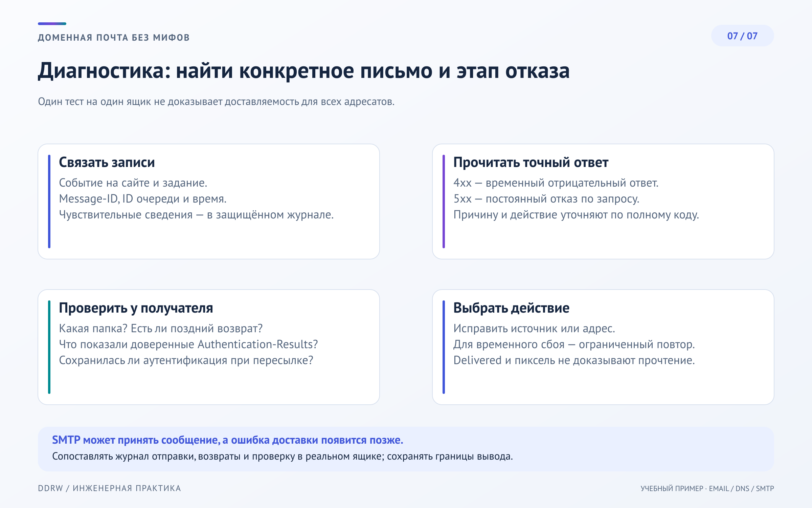This screenshot has width=812, height=508.
Task: Click 'Для временного сбоя — ограниченный повтор.'
Action: [x=574, y=344]
